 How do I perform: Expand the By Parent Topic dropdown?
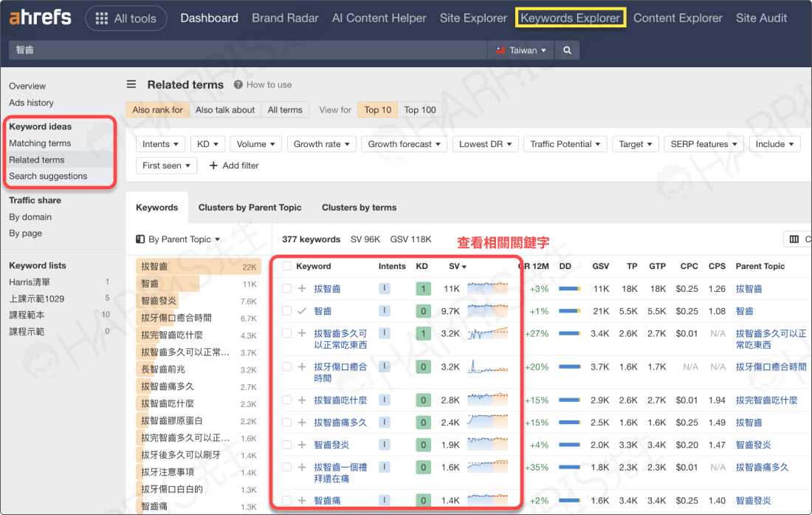(x=179, y=239)
